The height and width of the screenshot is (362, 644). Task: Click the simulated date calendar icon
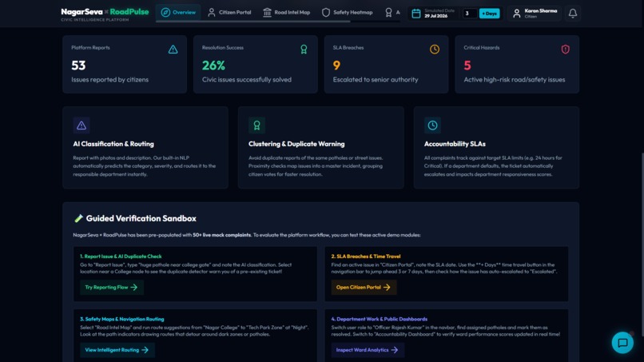(x=416, y=13)
